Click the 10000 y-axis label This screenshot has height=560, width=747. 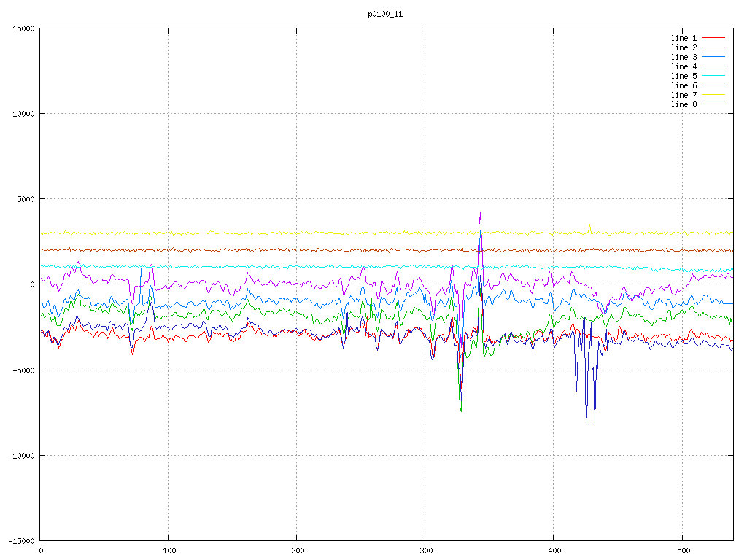[23, 114]
